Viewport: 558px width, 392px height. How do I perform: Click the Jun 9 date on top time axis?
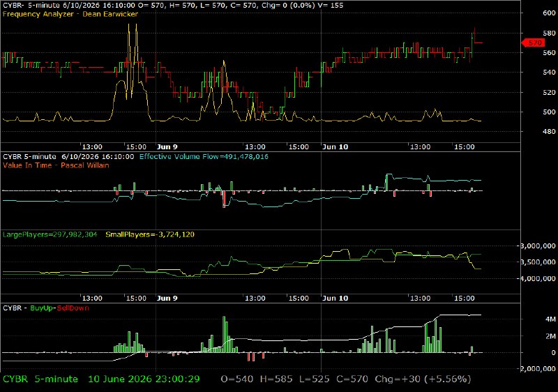click(x=167, y=147)
